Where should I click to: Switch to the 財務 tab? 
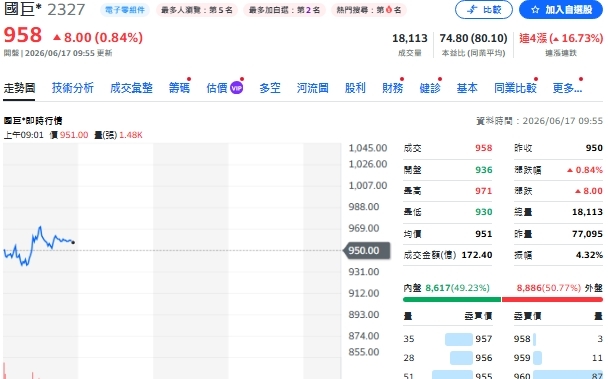point(392,88)
